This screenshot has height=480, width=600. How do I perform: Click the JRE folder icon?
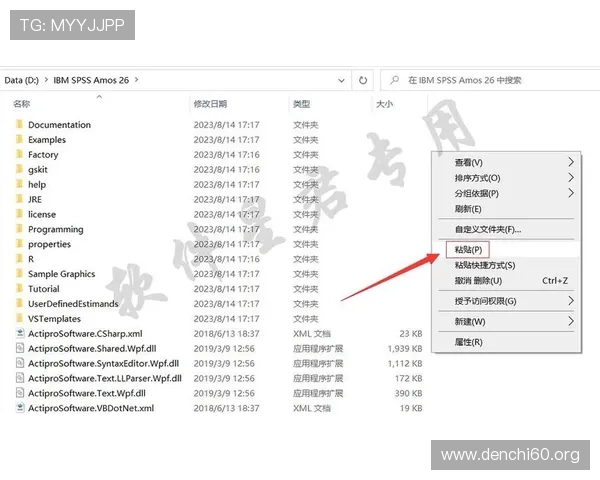(x=19, y=199)
